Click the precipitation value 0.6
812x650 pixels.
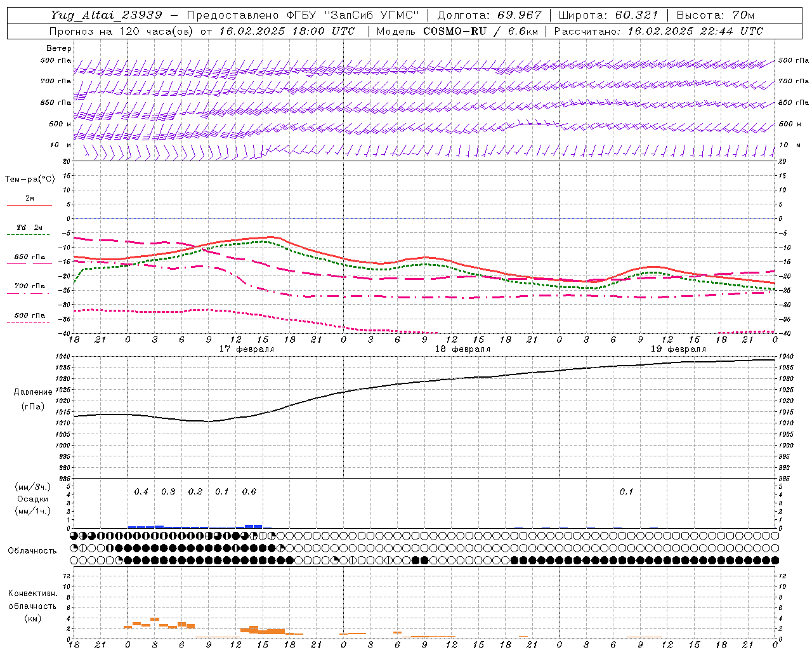[249, 492]
